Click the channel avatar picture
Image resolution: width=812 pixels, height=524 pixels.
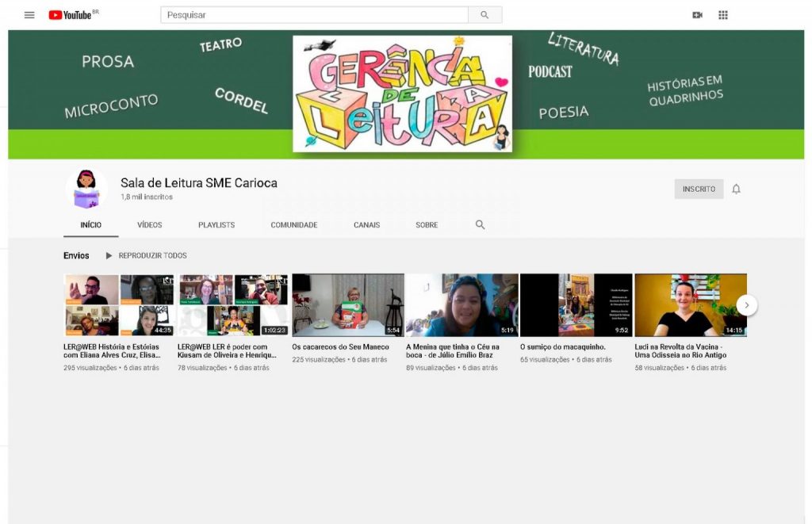tap(86, 189)
